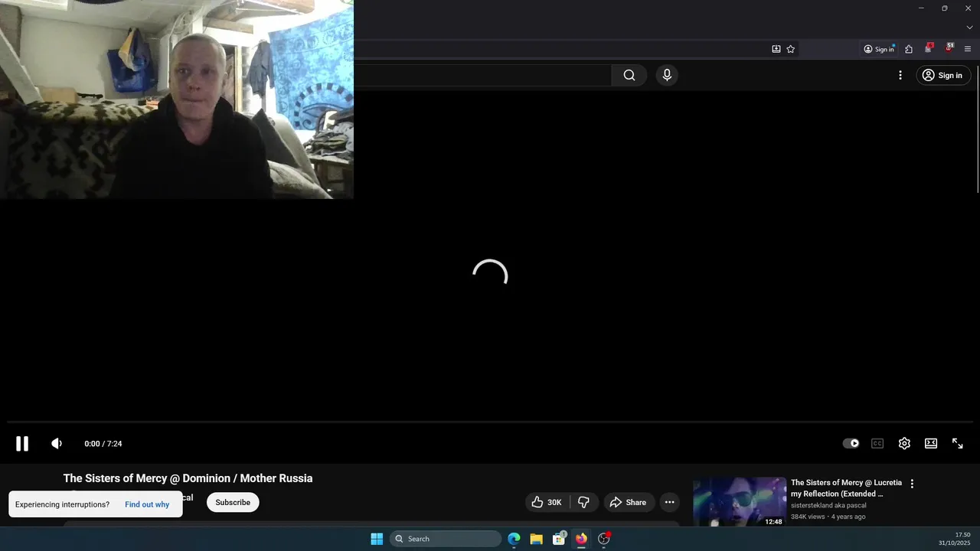Share the video
Viewport: 980px width, 551px height.
[628, 502]
